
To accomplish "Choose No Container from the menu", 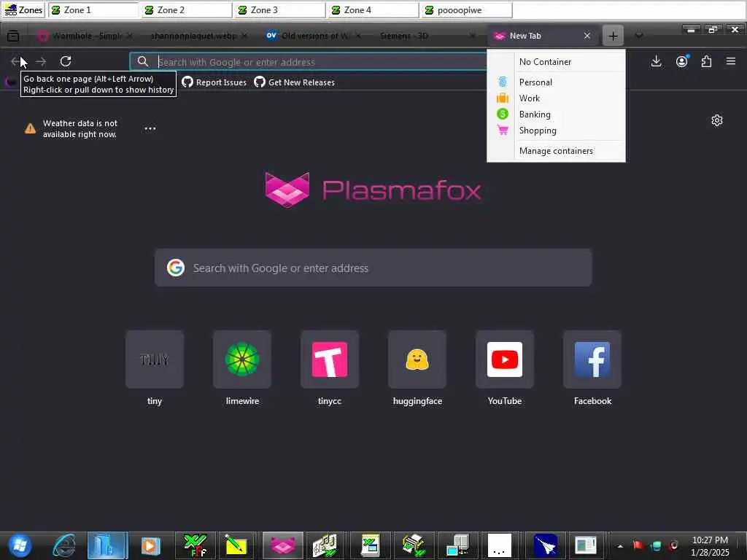I will click(x=556, y=62).
